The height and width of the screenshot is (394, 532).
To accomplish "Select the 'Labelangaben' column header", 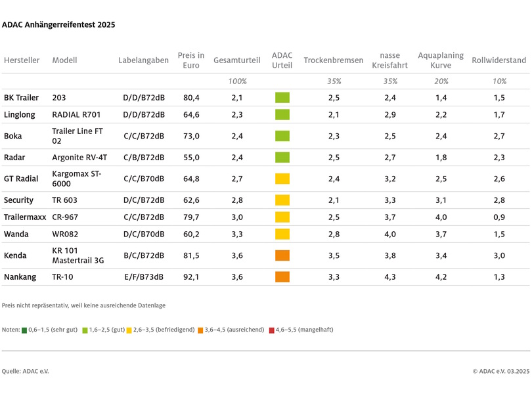I will (x=143, y=60).
